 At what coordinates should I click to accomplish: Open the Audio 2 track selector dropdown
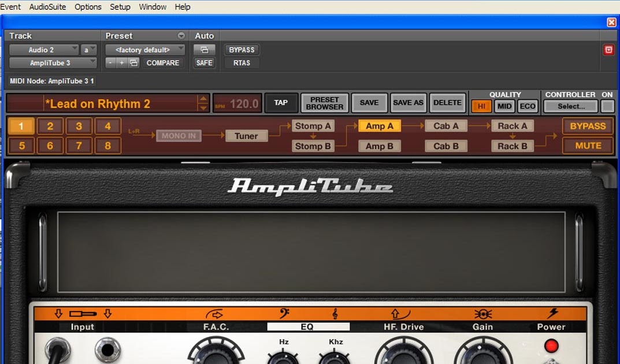pos(44,50)
